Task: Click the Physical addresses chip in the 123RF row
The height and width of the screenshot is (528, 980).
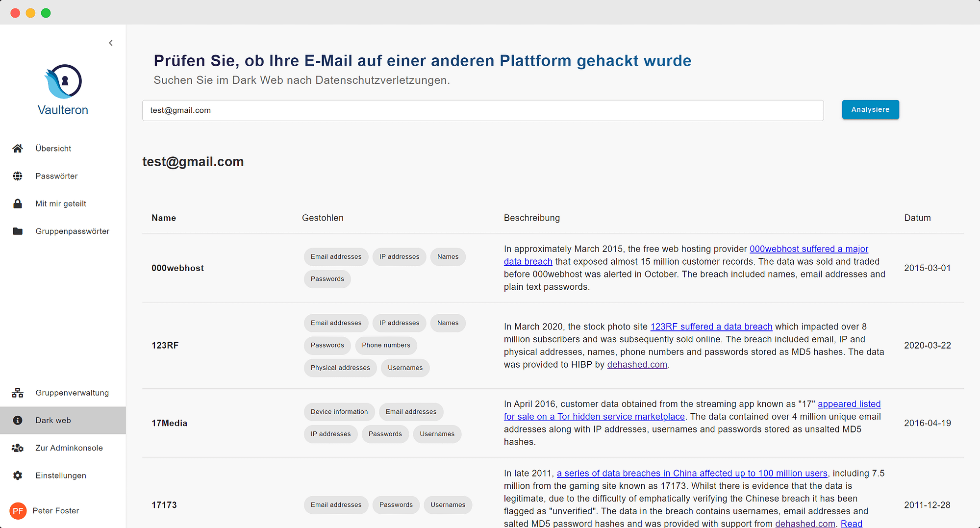Action: click(340, 368)
